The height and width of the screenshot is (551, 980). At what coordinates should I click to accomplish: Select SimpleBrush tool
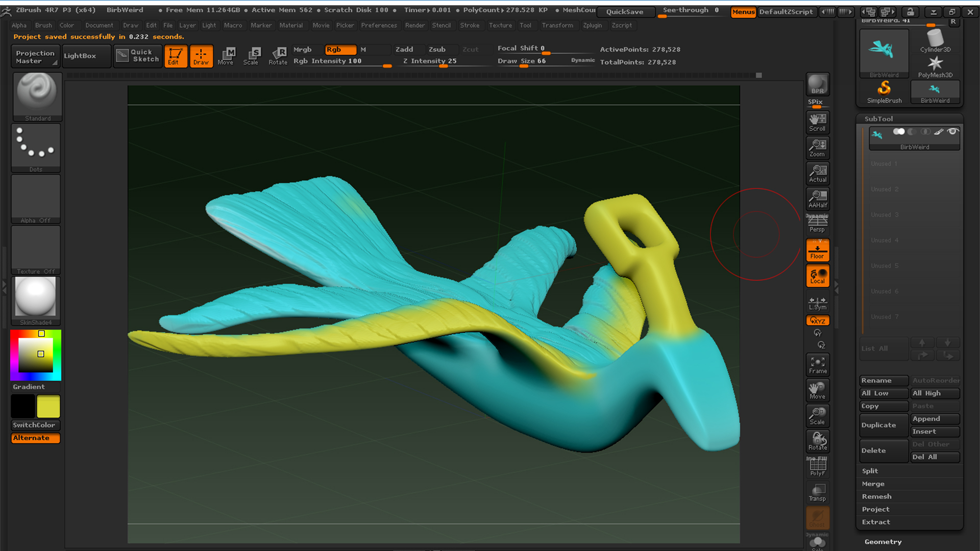[884, 92]
